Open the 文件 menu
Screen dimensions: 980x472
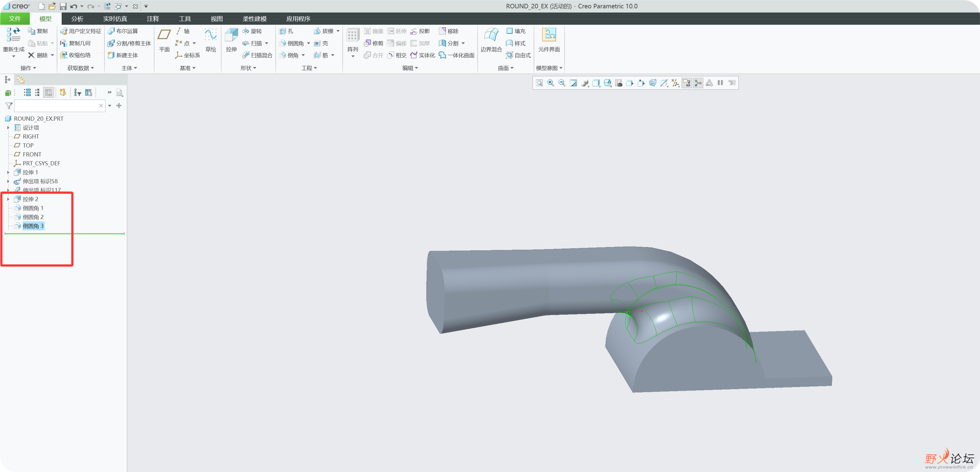pyautogui.click(x=15, y=19)
